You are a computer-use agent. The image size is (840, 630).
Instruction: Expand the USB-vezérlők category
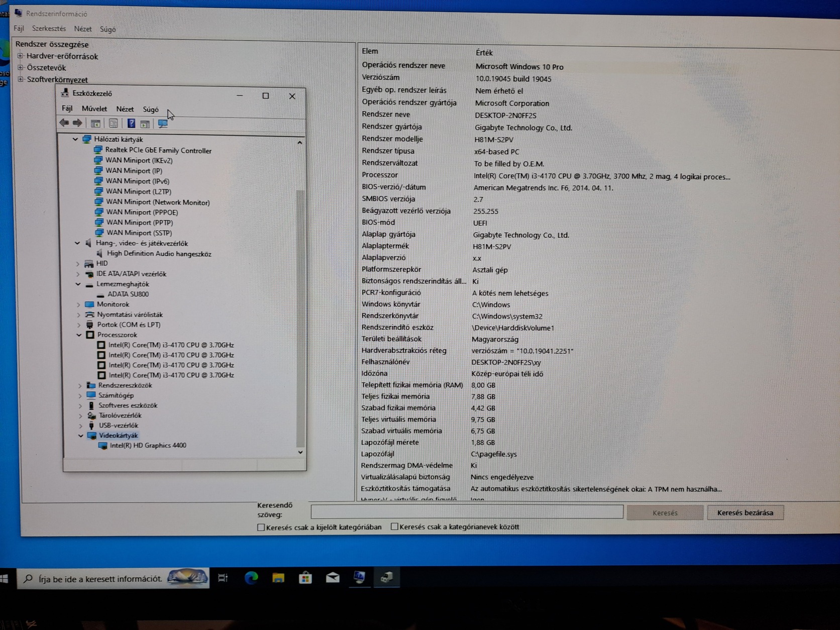80,426
